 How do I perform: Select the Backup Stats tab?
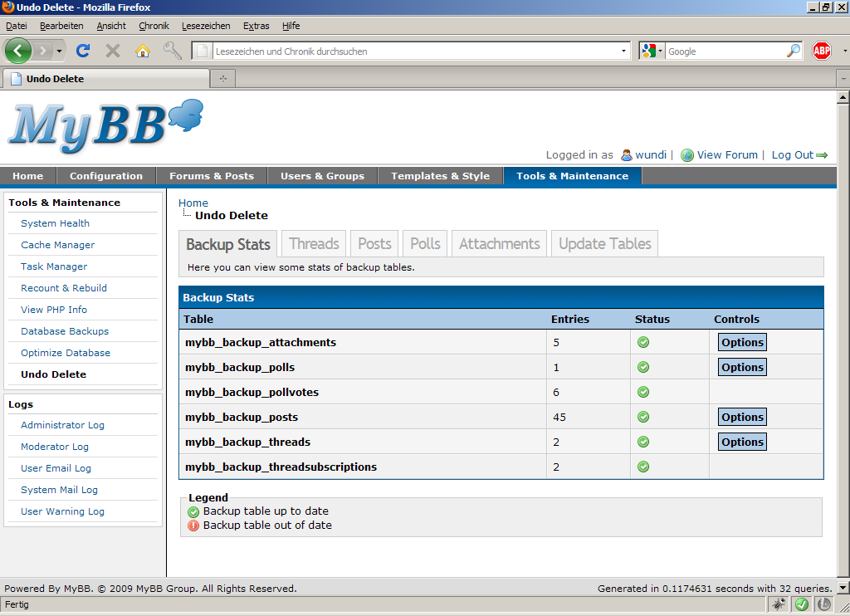pyautogui.click(x=228, y=244)
